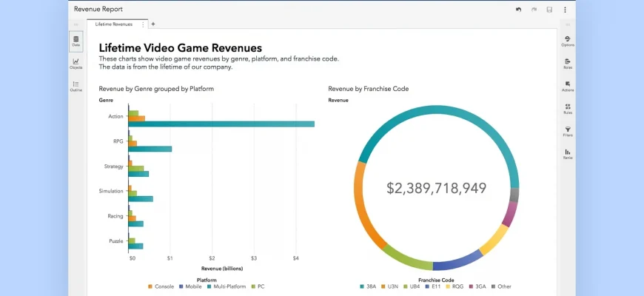
Task: Open the Roles panel
Action: pos(567,64)
